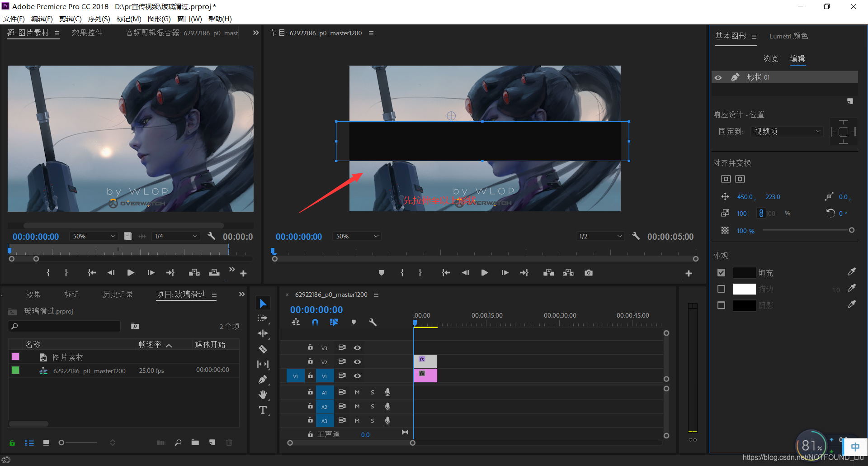The width and height of the screenshot is (868, 466).
Task: Select the Slip tool
Action: [x=263, y=364]
